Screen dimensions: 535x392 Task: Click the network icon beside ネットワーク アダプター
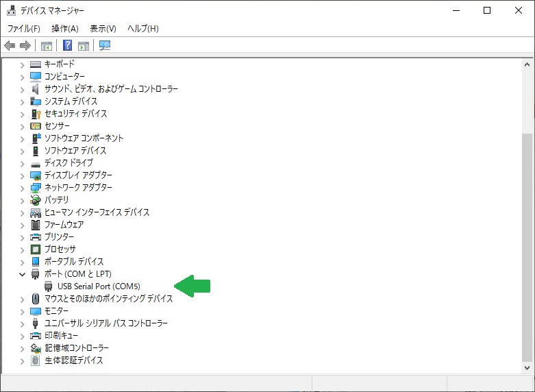[36, 188]
